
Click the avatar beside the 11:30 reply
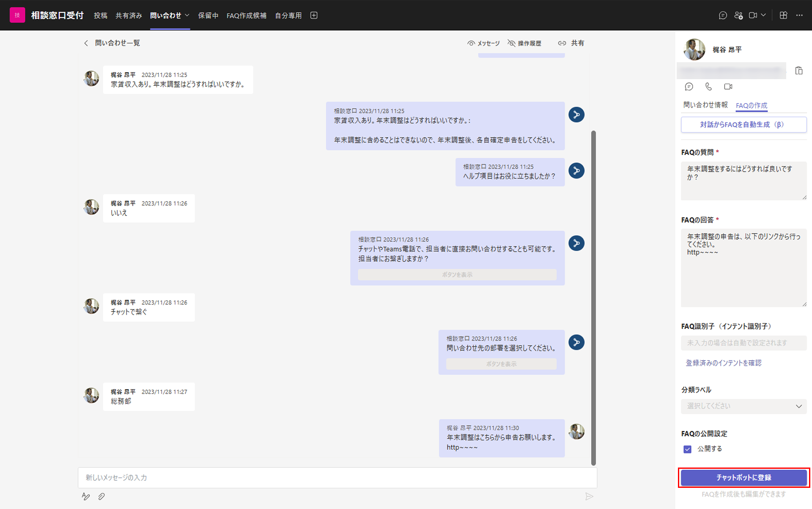pos(576,432)
